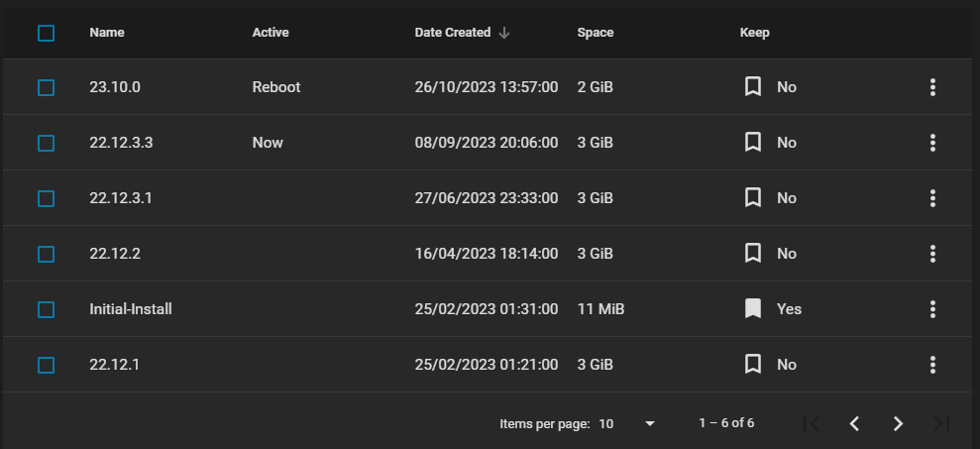Open the actions menu for 22.12.3.3
The height and width of the screenshot is (449, 980).
point(932,143)
